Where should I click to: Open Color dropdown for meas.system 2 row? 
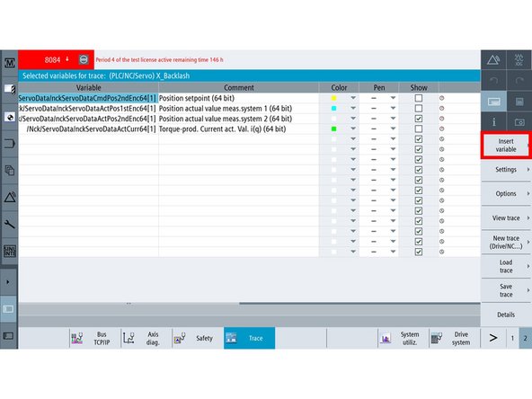[353, 119]
